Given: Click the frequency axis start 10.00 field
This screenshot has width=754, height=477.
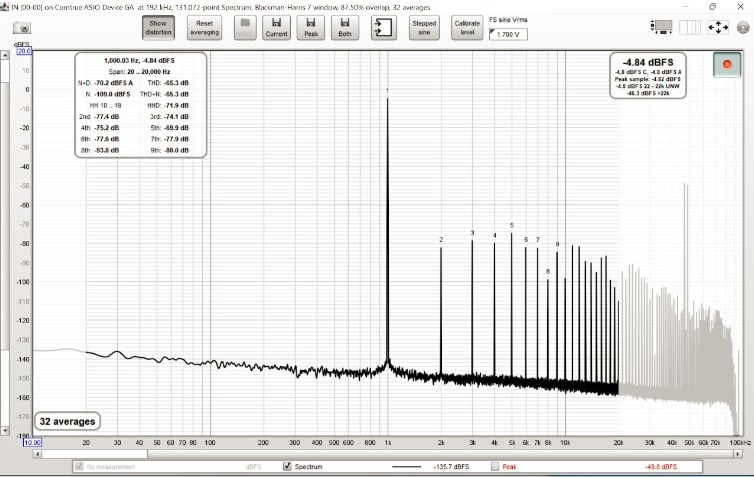Looking at the screenshot, I should (x=31, y=443).
